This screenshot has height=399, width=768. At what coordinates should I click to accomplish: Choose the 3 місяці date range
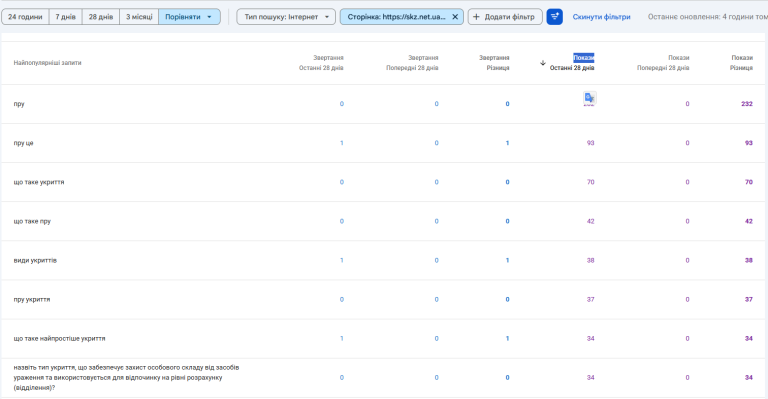[139, 17]
